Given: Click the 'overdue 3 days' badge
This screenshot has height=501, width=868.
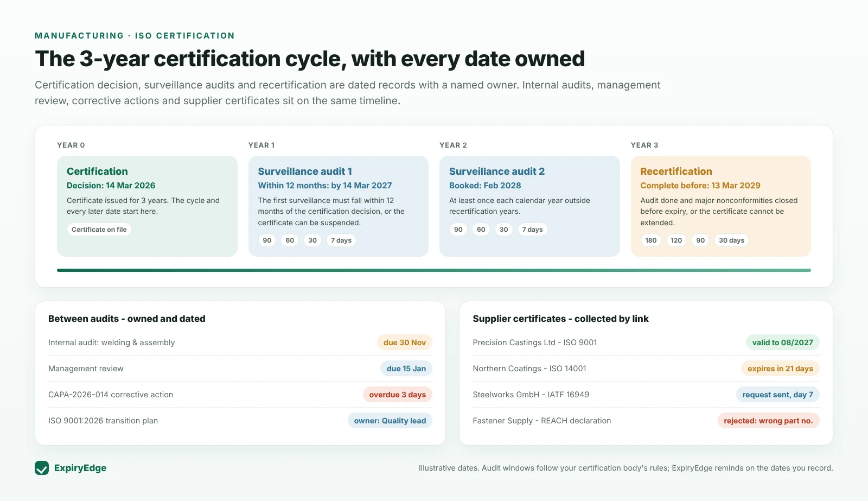Looking at the screenshot, I should 398,395.
